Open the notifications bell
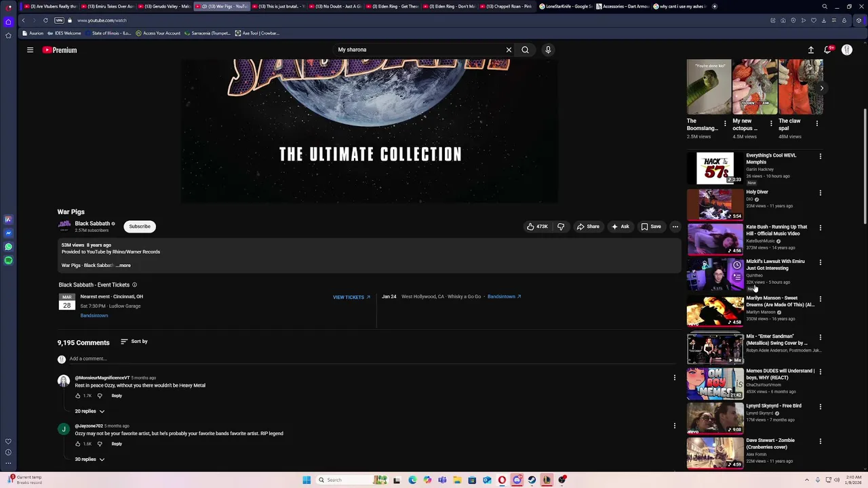Viewport: 868px width, 488px height. 828,49
